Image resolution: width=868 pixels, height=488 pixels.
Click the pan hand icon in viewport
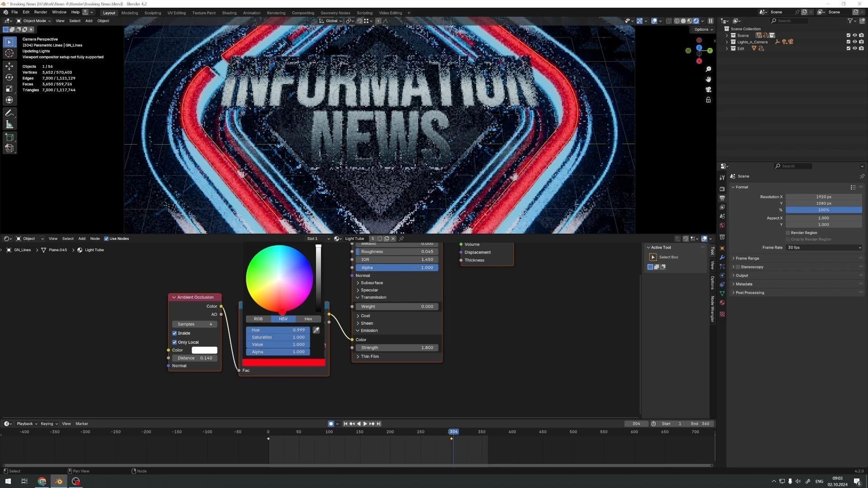pyautogui.click(x=708, y=79)
